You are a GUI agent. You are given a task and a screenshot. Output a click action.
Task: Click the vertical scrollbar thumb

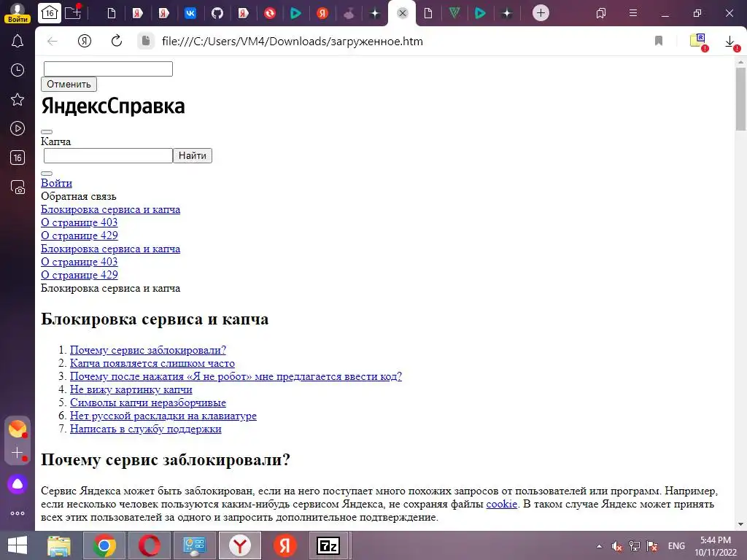click(x=740, y=98)
